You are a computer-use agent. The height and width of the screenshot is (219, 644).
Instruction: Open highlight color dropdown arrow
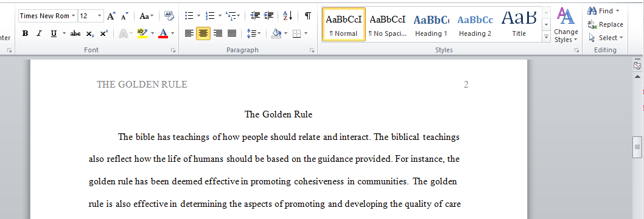point(152,33)
